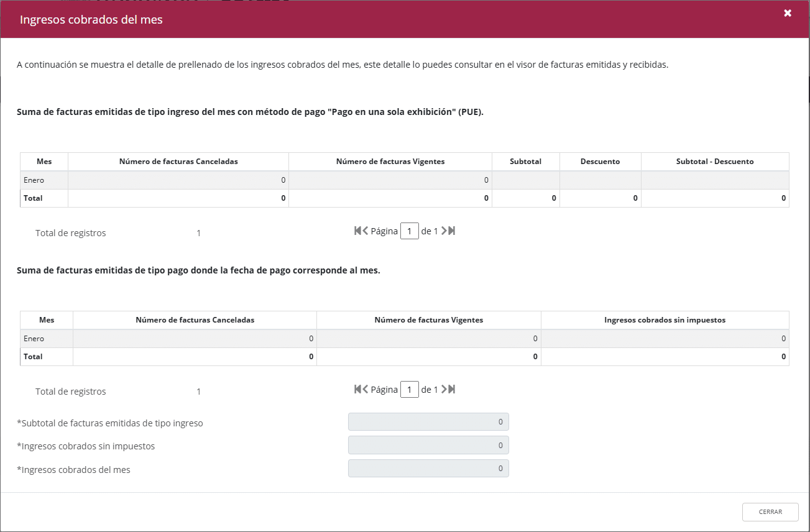This screenshot has height=532, width=810.
Task: Click Total de registros label under tipo pago table
Action: click(71, 392)
